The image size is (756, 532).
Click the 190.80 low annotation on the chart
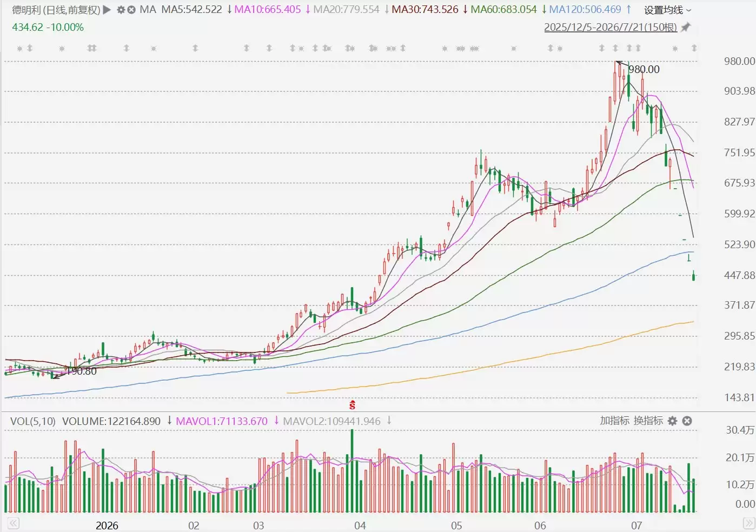tap(81, 371)
